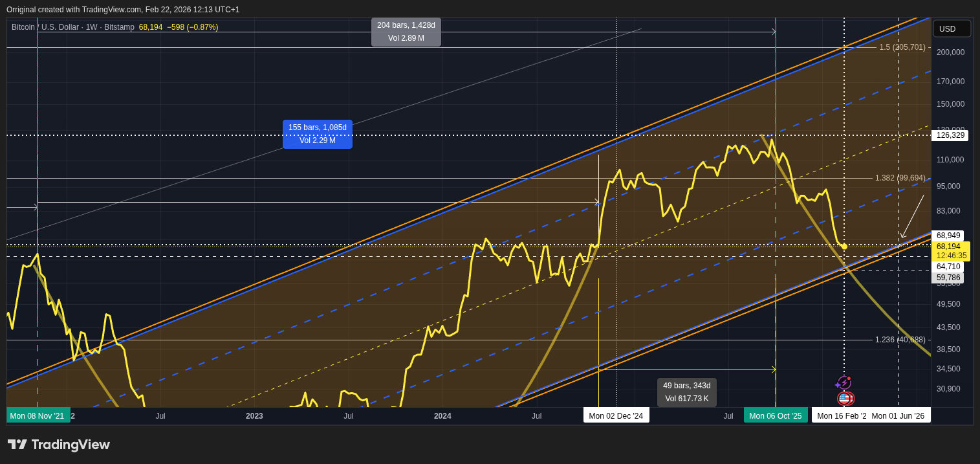Select the '204 bars, 1,428d' measurement label
The height and width of the screenshot is (464, 980).
pos(406,32)
